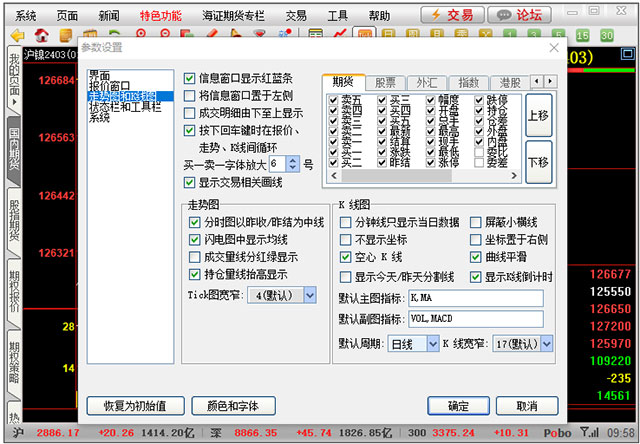Close the 参数设置 dialog with the X
Viewport: 640px width, 444px height.
[554, 48]
